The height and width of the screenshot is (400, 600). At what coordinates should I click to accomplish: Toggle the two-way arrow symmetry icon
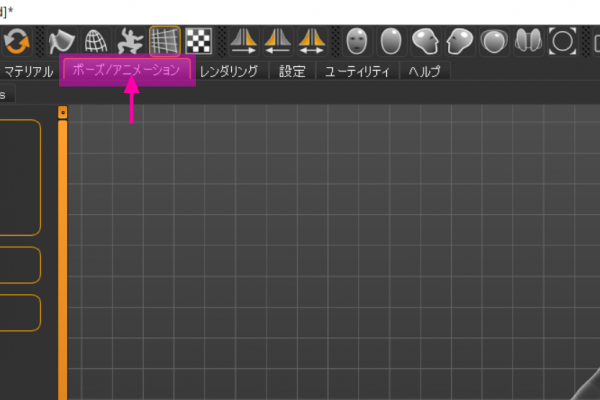tap(312, 41)
